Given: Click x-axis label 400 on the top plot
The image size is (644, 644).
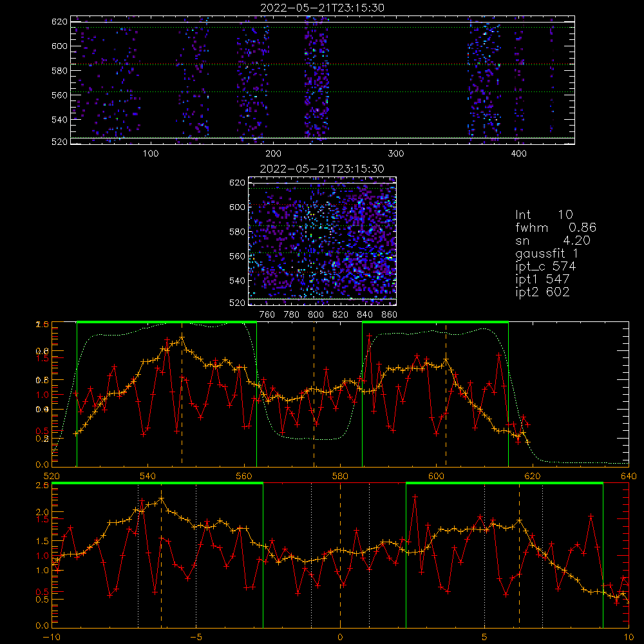Looking at the screenshot, I should click(518, 154).
